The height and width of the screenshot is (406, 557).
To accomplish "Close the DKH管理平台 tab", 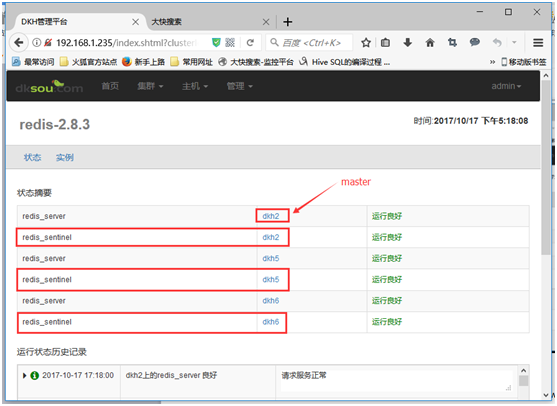I will click(x=135, y=22).
